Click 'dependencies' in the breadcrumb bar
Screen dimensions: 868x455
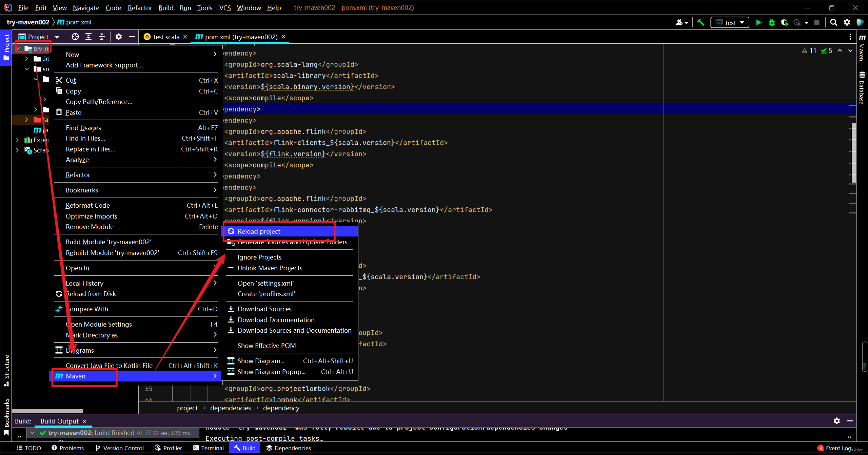click(x=230, y=408)
